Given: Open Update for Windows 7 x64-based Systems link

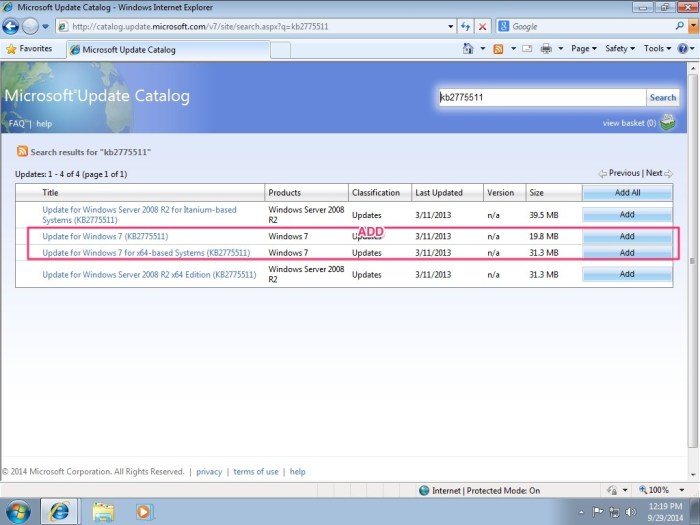Looking at the screenshot, I should [x=146, y=253].
